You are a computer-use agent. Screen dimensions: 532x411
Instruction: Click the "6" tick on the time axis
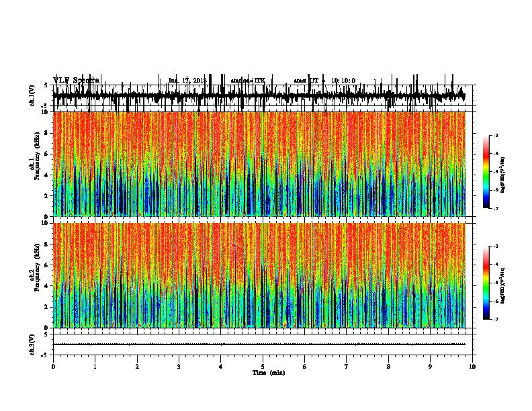pyautogui.click(x=305, y=367)
